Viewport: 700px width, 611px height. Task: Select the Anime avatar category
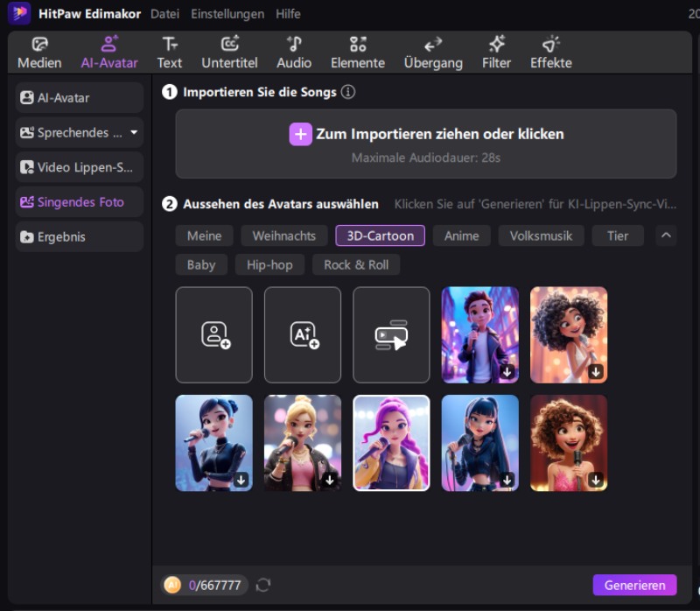[461, 235]
